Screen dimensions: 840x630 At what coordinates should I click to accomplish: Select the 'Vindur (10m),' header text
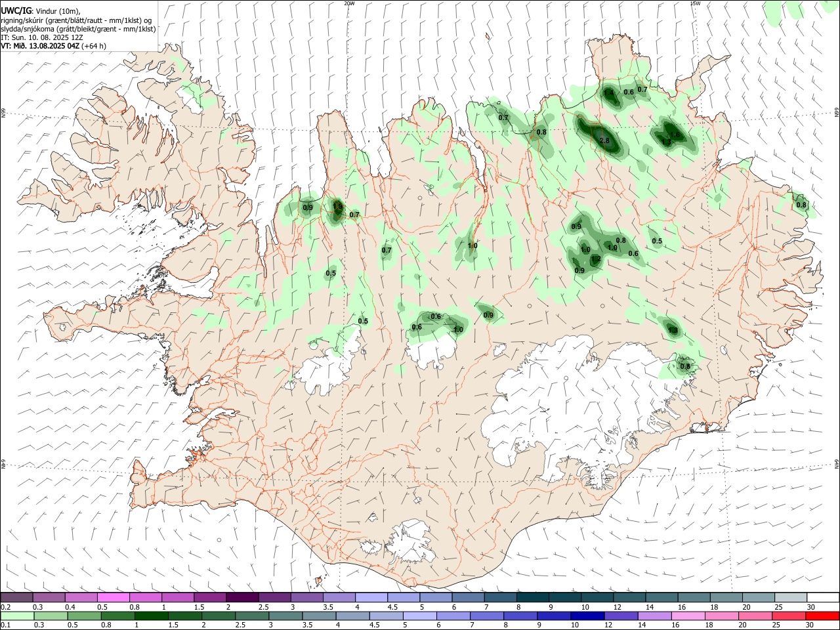point(57,11)
